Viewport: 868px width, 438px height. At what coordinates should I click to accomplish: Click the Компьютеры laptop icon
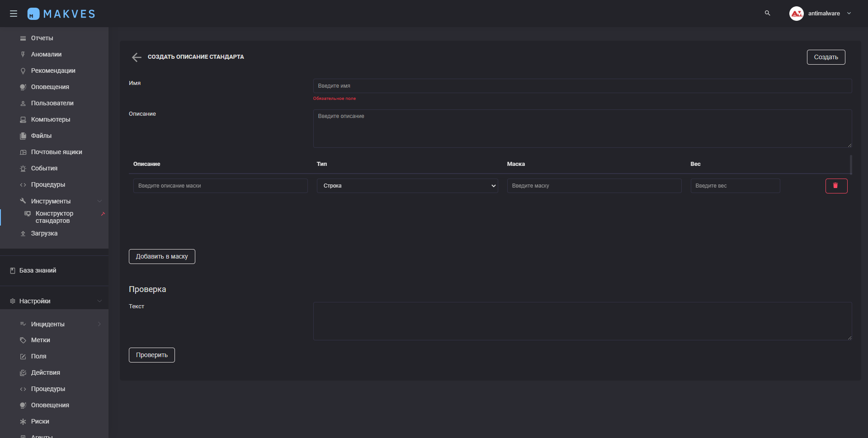pyautogui.click(x=23, y=120)
